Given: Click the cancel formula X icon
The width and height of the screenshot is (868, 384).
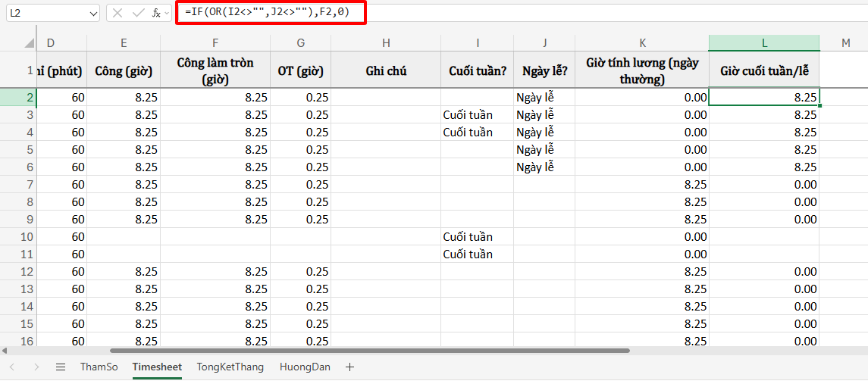Looking at the screenshot, I should coord(118,13).
